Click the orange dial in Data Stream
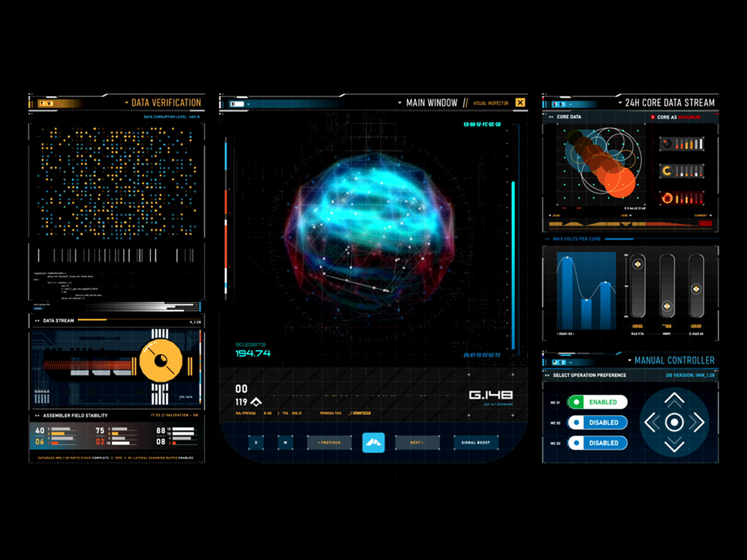Viewport: 747px width, 560px height. tap(161, 361)
